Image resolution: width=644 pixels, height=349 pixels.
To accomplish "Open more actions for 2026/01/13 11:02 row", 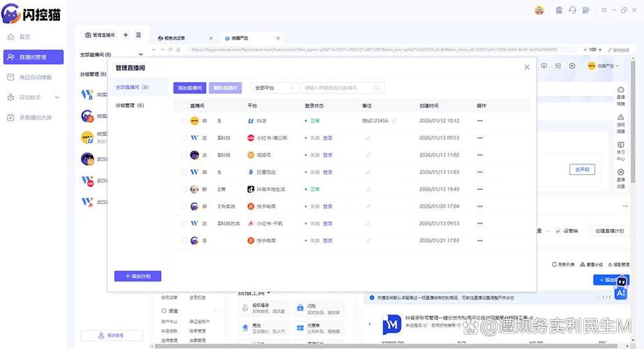I will (480, 155).
